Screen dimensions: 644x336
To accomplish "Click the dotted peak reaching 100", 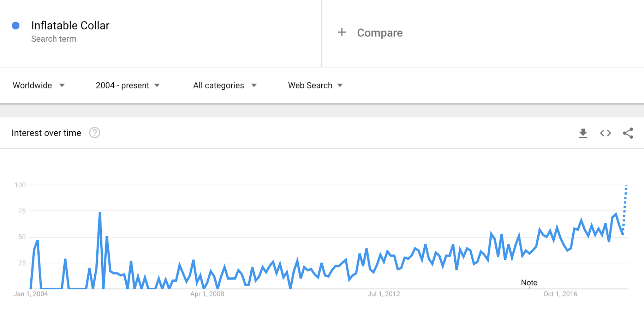I will [626, 186].
